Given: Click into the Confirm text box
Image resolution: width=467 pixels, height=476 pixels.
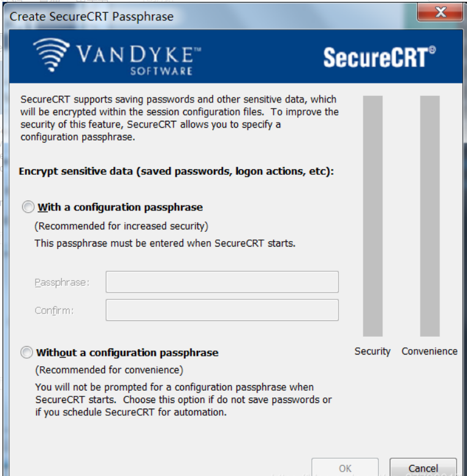Looking at the screenshot, I should coord(222,310).
